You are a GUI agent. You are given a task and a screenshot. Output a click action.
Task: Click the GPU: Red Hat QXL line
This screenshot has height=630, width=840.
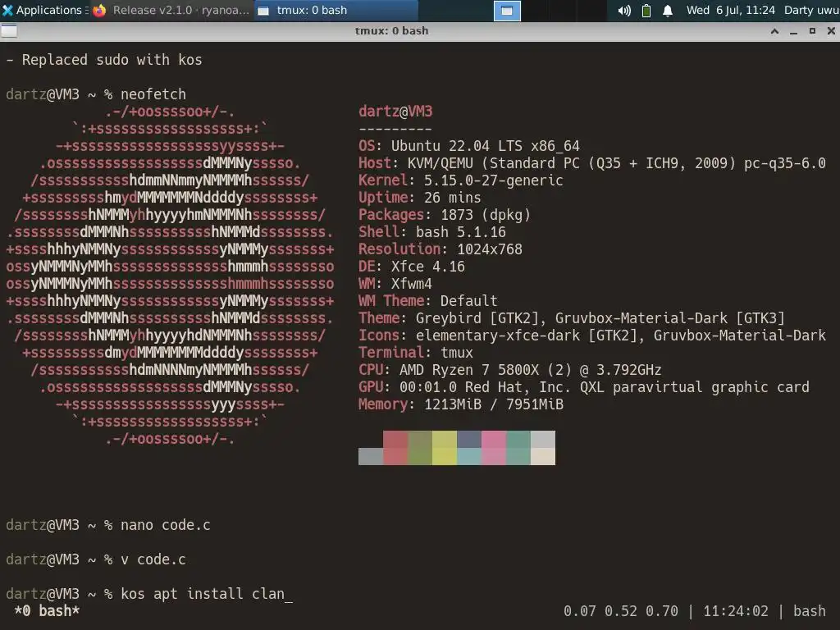[x=584, y=387]
